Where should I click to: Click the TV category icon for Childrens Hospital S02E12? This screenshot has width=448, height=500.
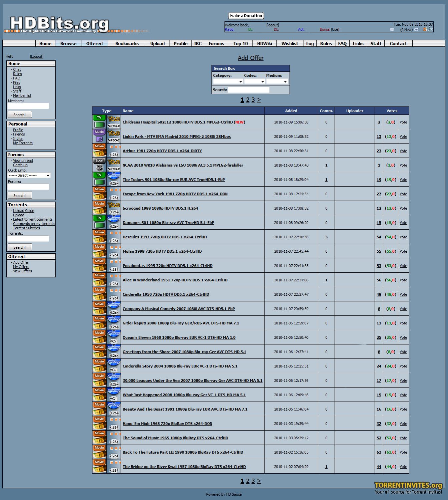click(99, 122)
